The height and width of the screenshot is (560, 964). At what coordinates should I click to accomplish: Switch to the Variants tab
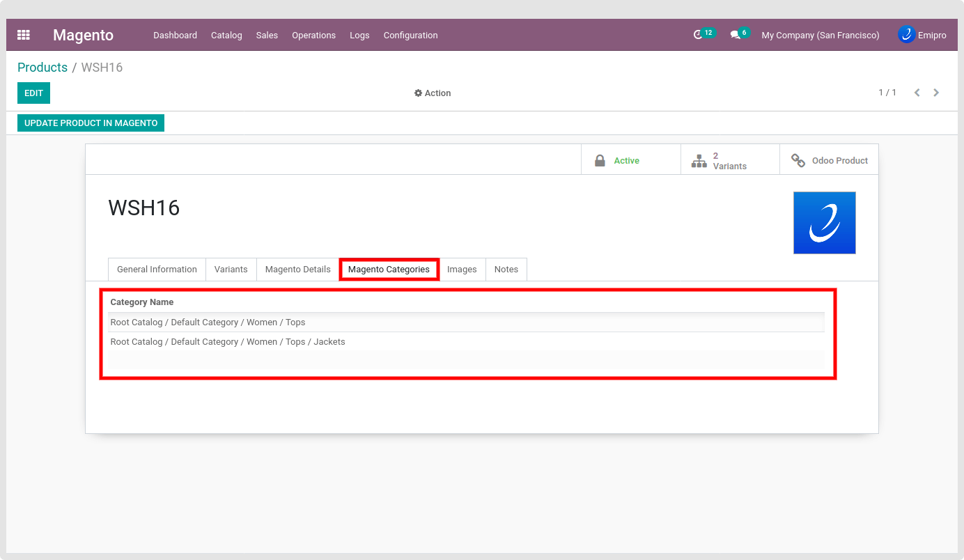pyautogui.click(x=231, y=270)
